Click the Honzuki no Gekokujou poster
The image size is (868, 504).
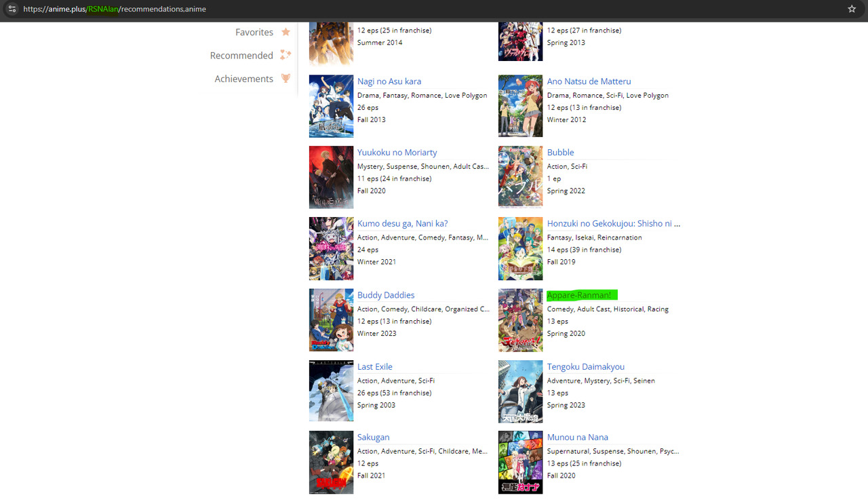(x=521, y=249)
